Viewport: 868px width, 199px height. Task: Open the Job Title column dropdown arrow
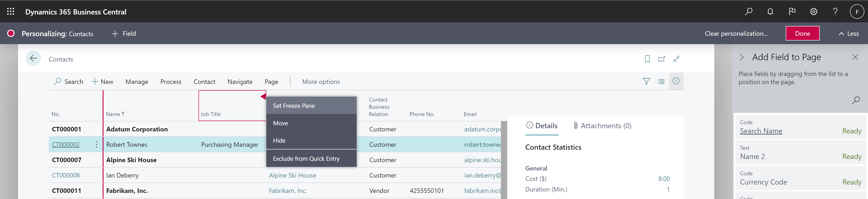[263, 97]
